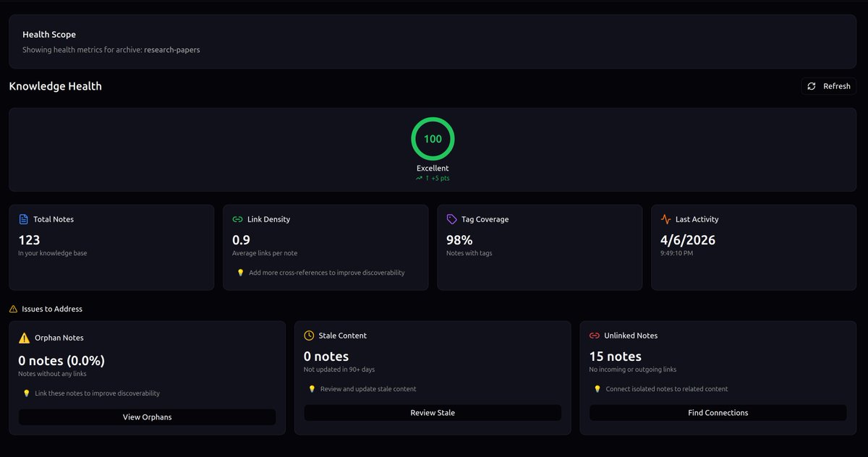Click 'Not updated in 90+ days' caption

(x=339, y=370)
